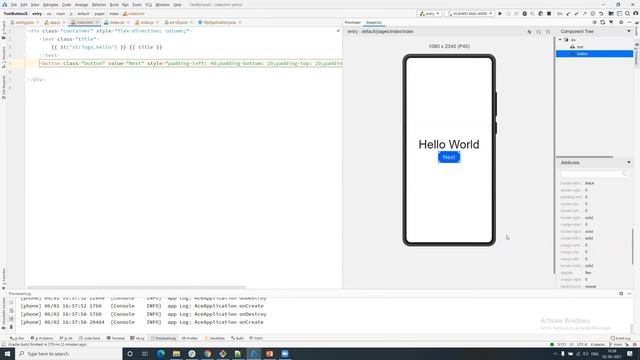The width and height of the screenshot is (640, 360).
Task: Open the HiLog tool window
Action: point(137,338)
